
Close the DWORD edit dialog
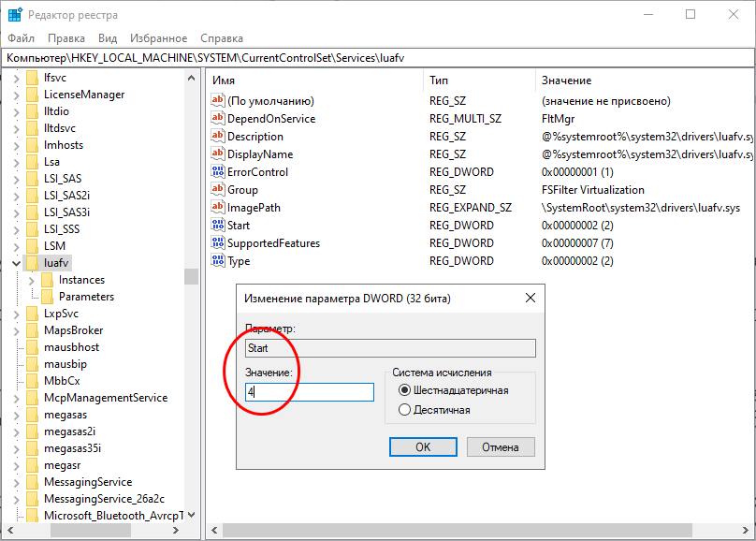click(x=531, y=298)
